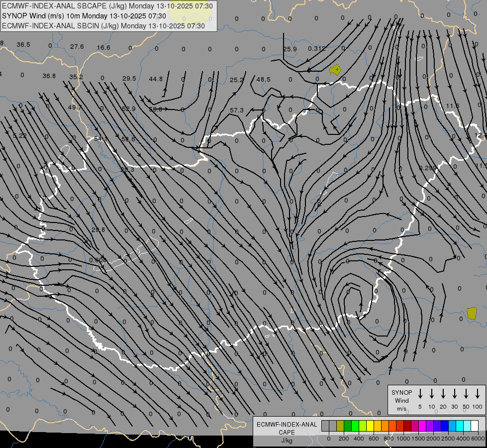Click the 36.8 value on the map
Screen dimensions: 487x448
tap(49, 76)
